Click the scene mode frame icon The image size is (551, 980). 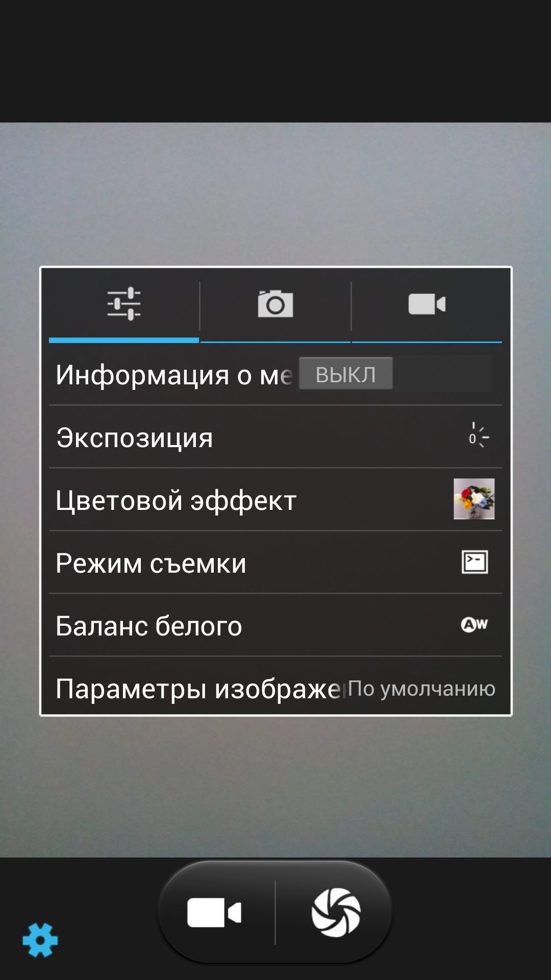coord(474,562)
